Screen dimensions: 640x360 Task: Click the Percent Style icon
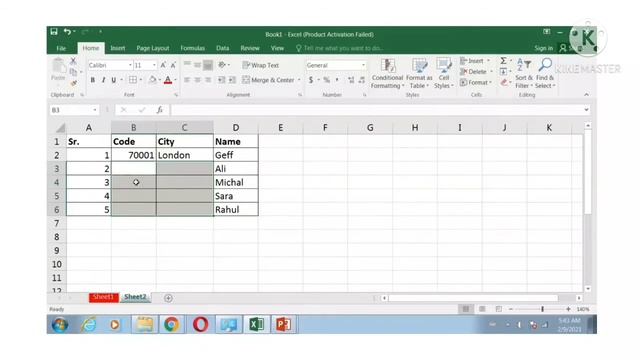327,80
